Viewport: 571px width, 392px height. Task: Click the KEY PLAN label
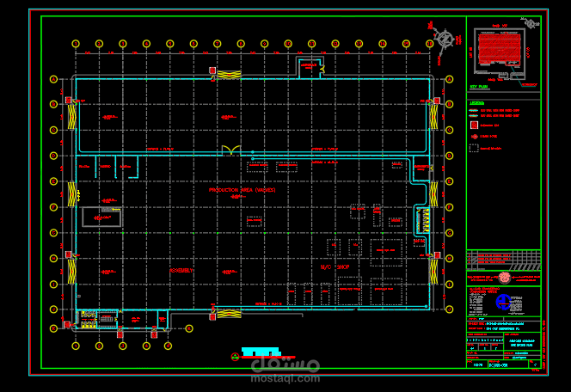pos(478,87)
